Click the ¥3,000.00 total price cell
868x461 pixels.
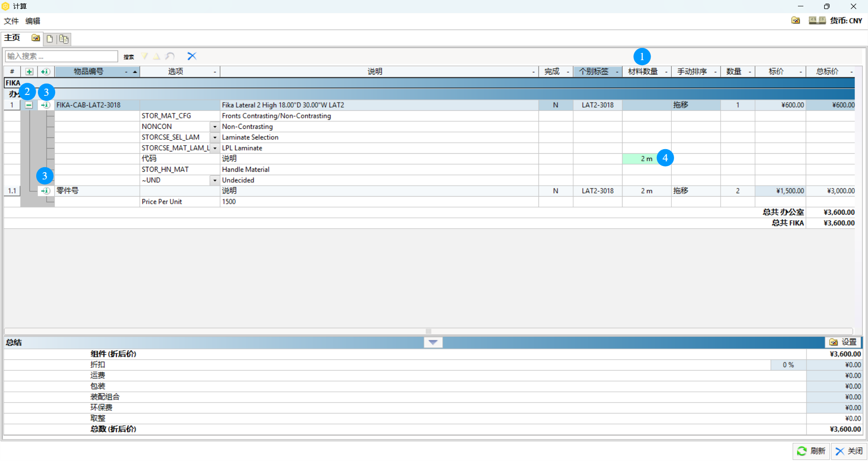click(x=830, y=191)
